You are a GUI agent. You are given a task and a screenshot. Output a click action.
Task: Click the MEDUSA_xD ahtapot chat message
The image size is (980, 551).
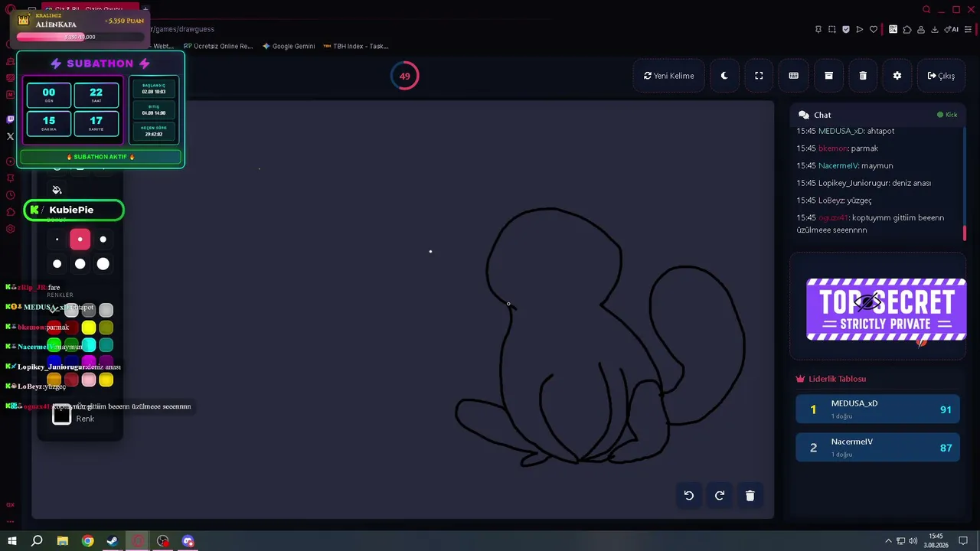point(845,131)
